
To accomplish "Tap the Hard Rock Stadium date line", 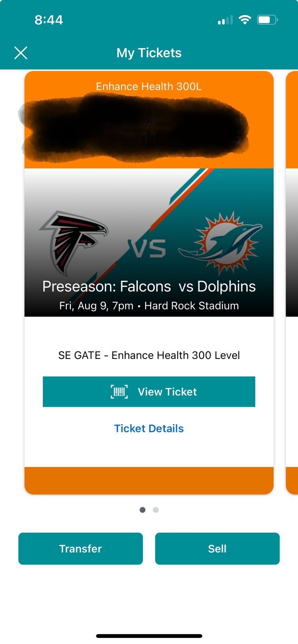I will (149, 306).
